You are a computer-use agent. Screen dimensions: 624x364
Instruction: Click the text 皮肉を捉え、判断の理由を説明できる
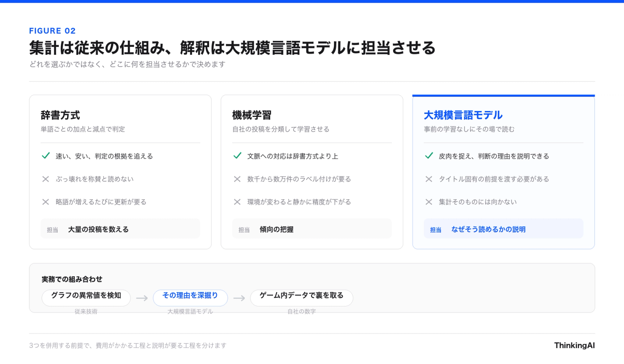(494, 156)
